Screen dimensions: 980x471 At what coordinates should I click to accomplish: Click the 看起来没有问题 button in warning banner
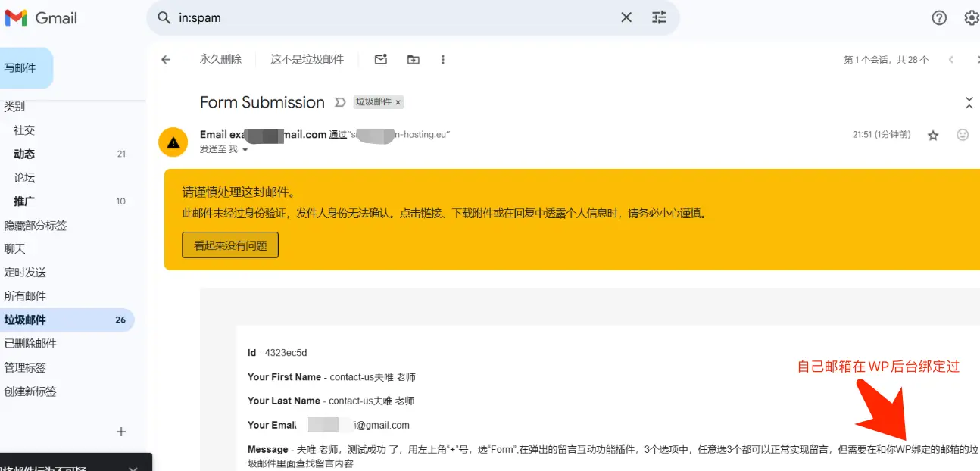(x=230, y=245)
